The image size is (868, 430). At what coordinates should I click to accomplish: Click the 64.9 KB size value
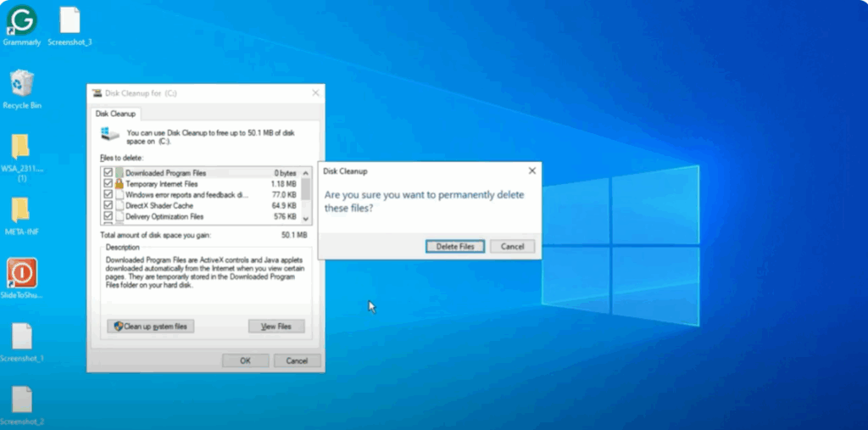point(285,205)
